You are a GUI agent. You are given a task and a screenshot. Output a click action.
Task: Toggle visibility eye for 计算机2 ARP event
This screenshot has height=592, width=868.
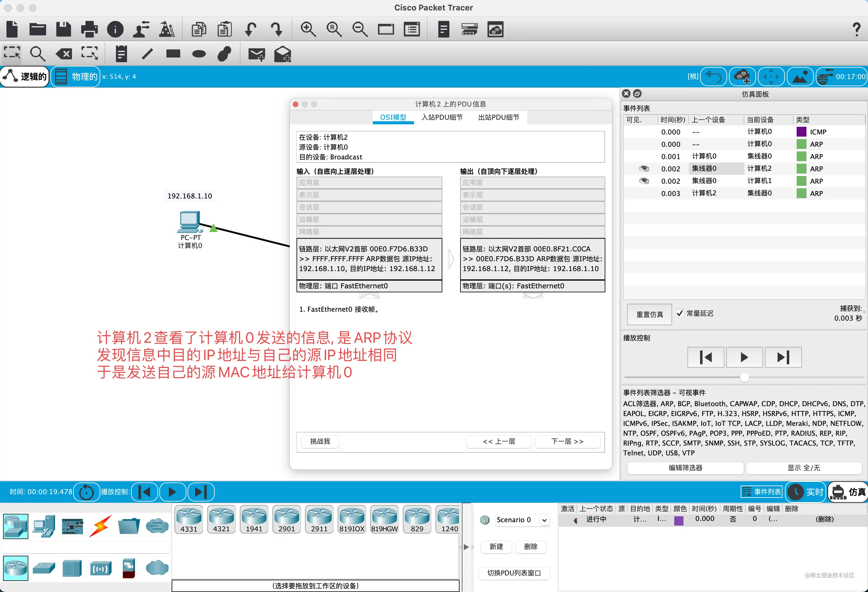click(644, 169)
